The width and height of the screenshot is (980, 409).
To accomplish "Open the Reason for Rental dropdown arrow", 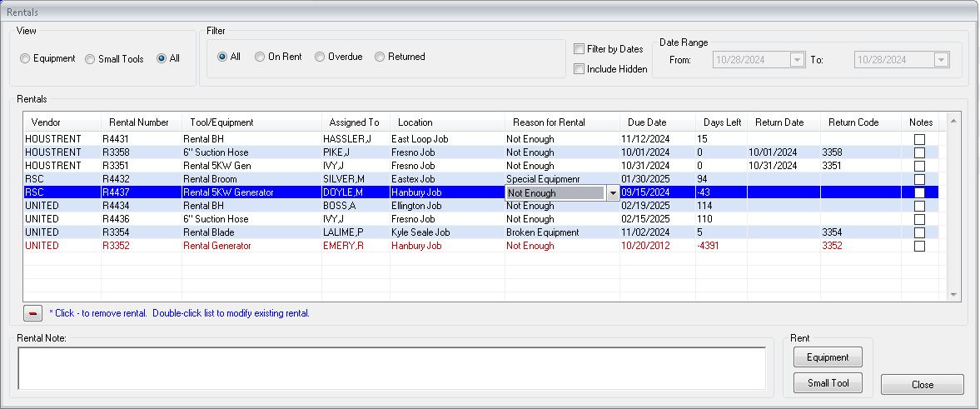I will click(613, 193).
